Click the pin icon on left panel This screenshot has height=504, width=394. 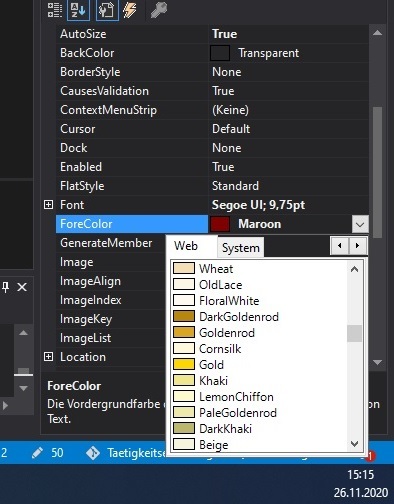coord(6,287)
